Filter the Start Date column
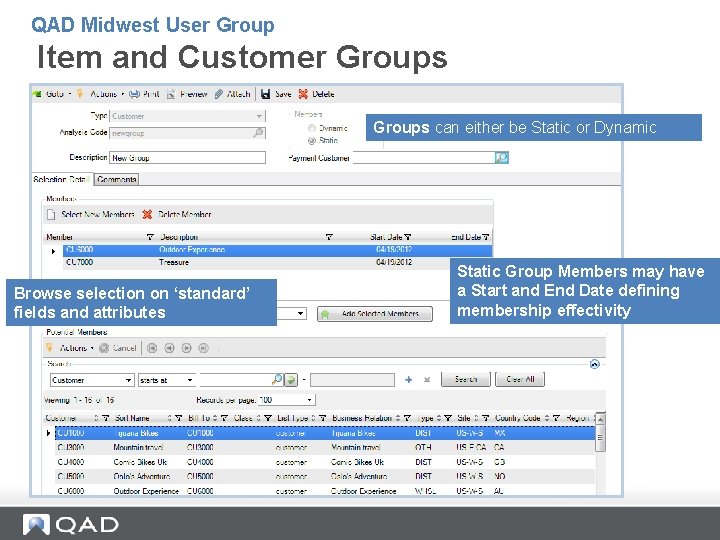Viewport: 720px width, 540px height. click(408, 237)
